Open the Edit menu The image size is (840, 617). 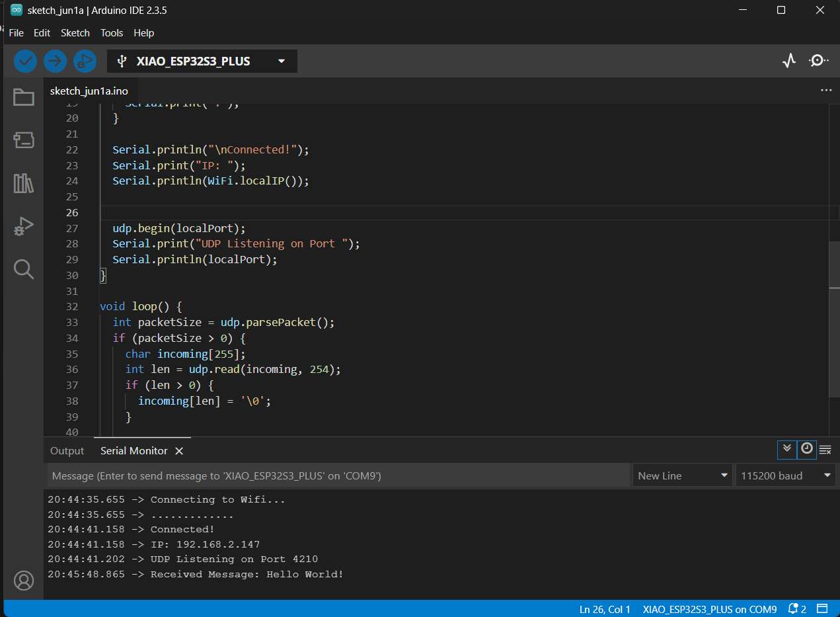tap(42, 33)
